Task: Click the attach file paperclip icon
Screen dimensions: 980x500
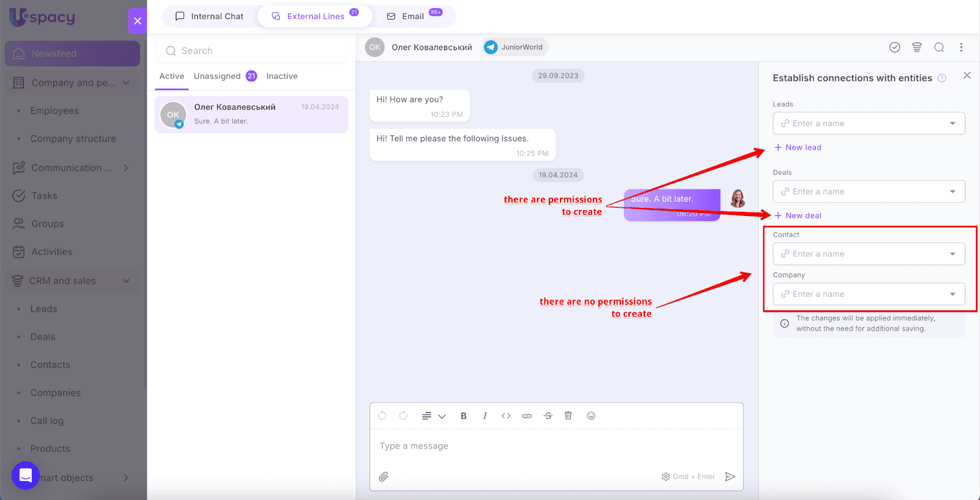Action: (383, 477)
